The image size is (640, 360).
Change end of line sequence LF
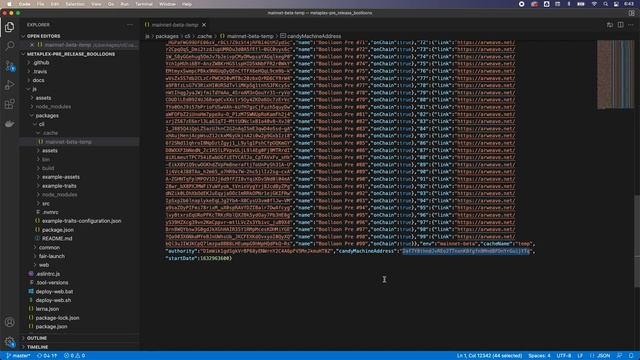tap(580, 356)
